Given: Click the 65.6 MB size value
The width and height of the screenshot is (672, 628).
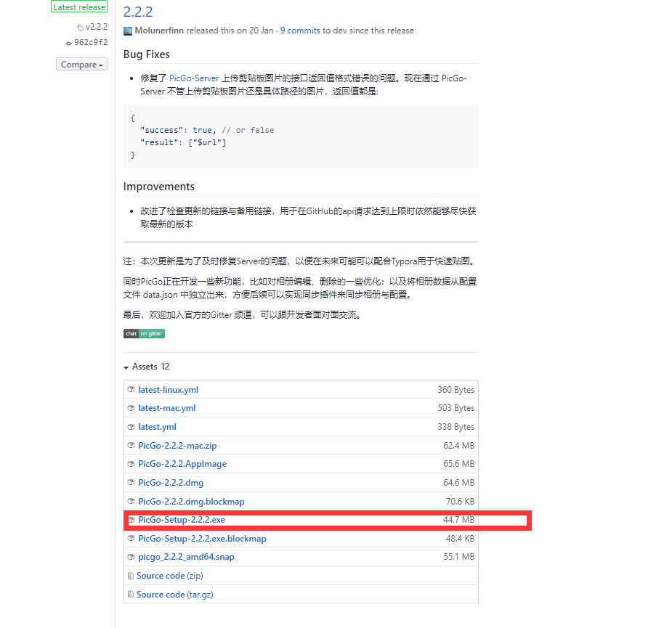Looking at the screenshot, I should (x=458, y=464).
